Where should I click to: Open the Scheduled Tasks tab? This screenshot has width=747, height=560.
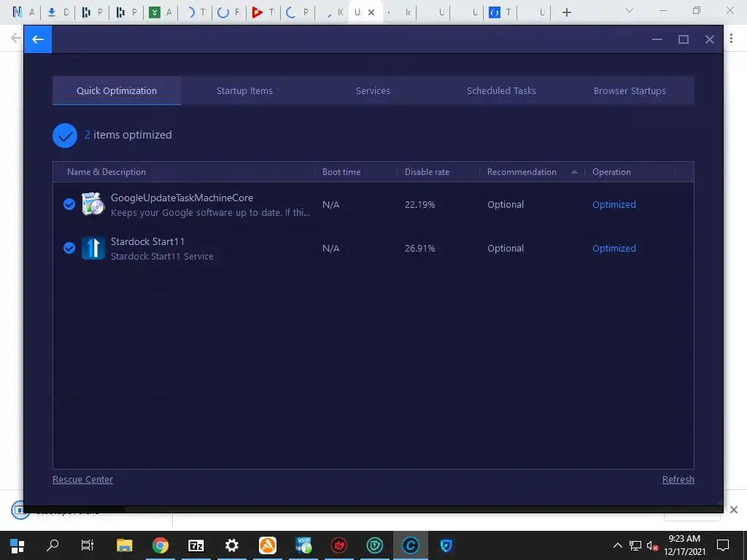pyautogui.click(x=501, y=90)
